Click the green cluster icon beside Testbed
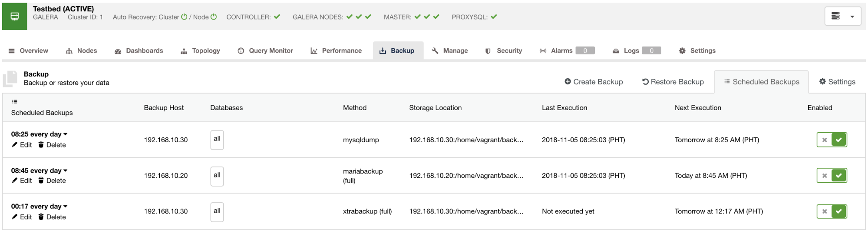The height and width of the screenshot is (234, 868). (x=14, y=17)
